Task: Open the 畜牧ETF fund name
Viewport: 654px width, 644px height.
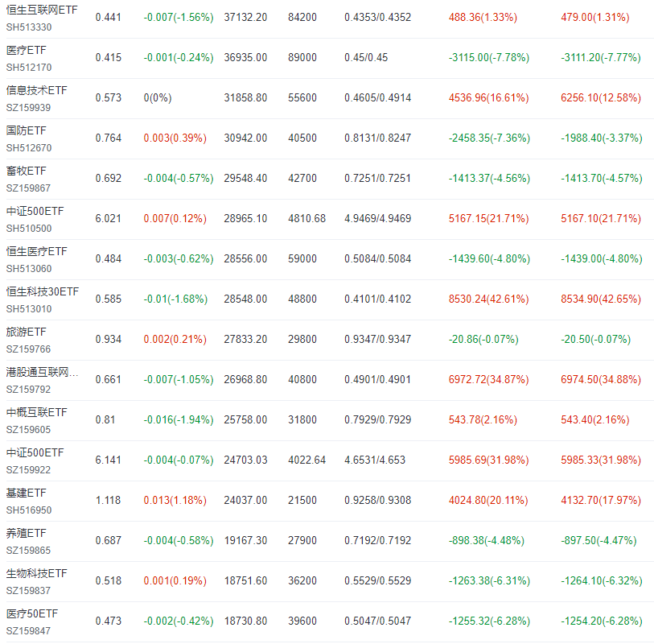Action: (26, 171)
